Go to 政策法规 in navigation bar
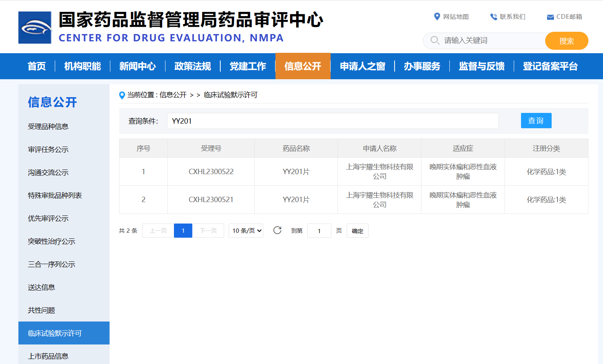Image resolution: width=603 pixels, height=364 pixels. [x=193, y=66]
